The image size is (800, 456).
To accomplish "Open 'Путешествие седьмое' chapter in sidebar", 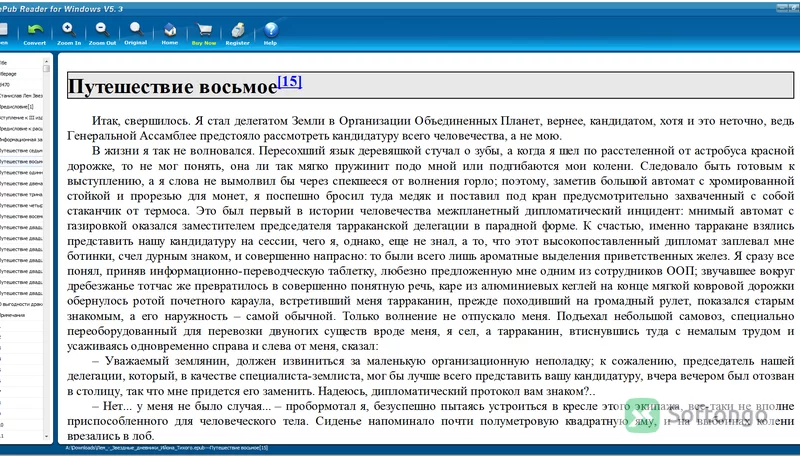I will point(21,150).
